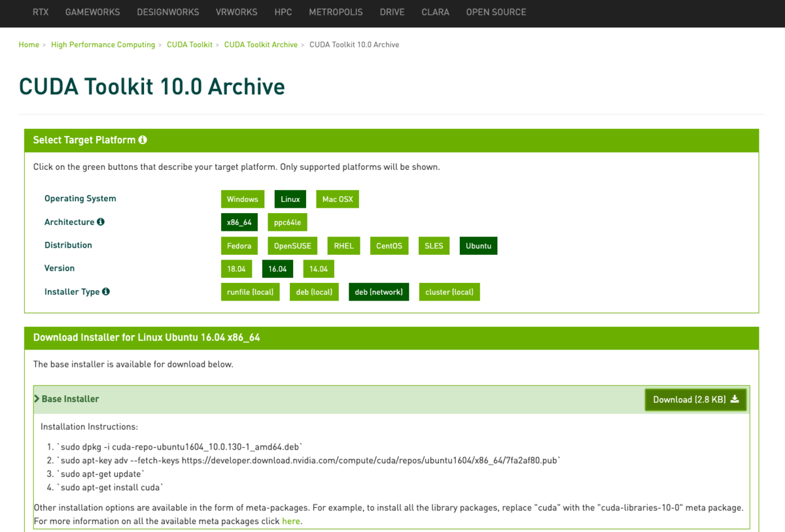The width and height of the screenshot is (785, 532).
Task: Click the 'Version' row label
Action: pos(60,268)
